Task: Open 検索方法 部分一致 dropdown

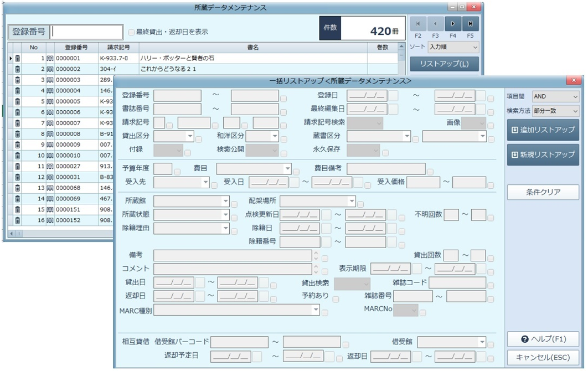Action: click(556, 111)
